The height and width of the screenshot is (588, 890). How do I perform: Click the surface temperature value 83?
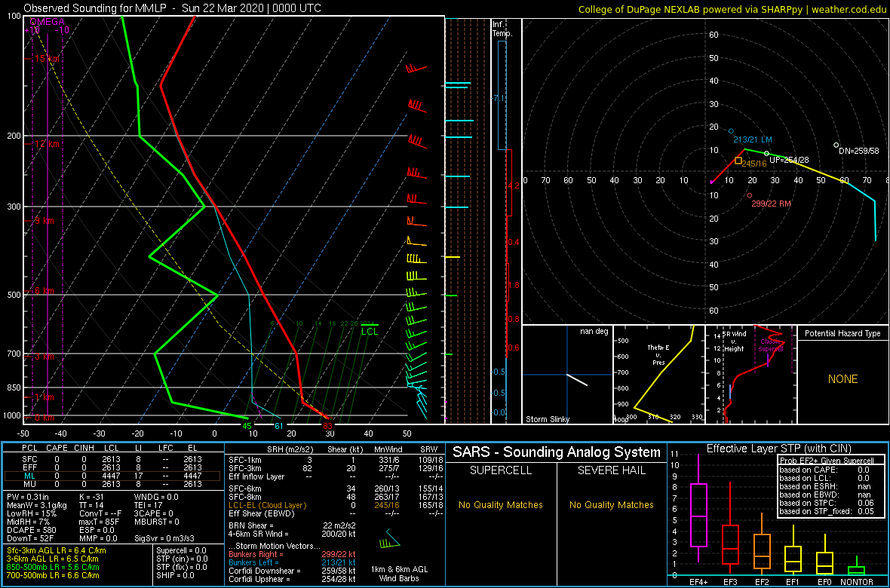327,426
